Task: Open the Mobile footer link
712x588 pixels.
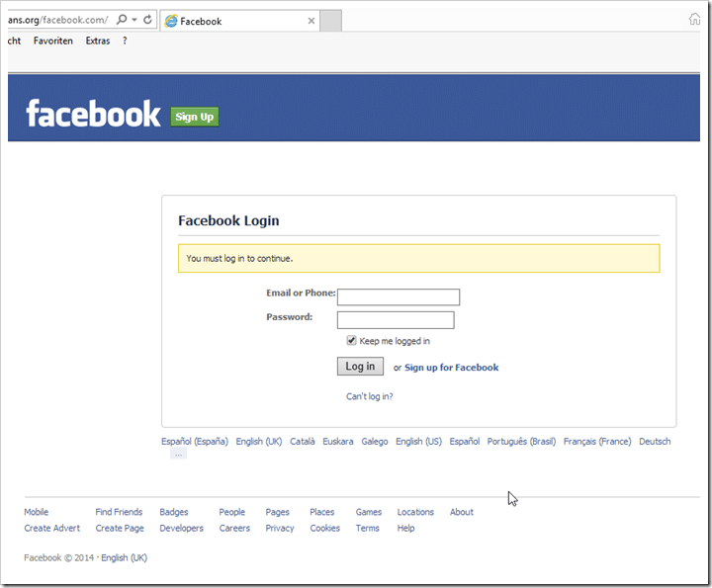Action: tap(37, 512)
